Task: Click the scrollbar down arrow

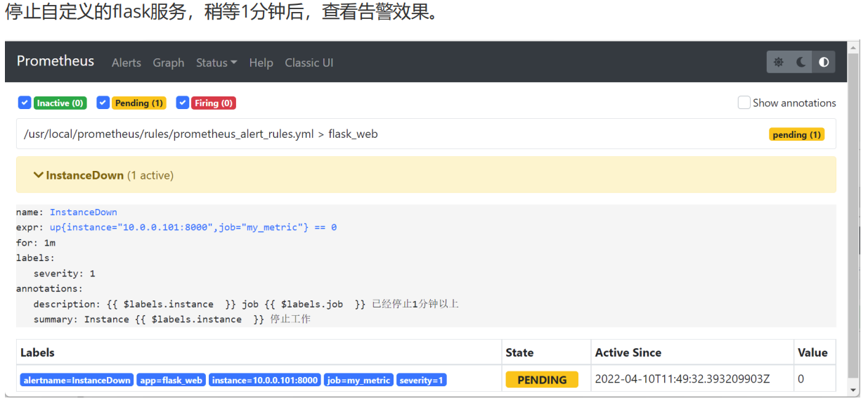Action: click(854, 390)
